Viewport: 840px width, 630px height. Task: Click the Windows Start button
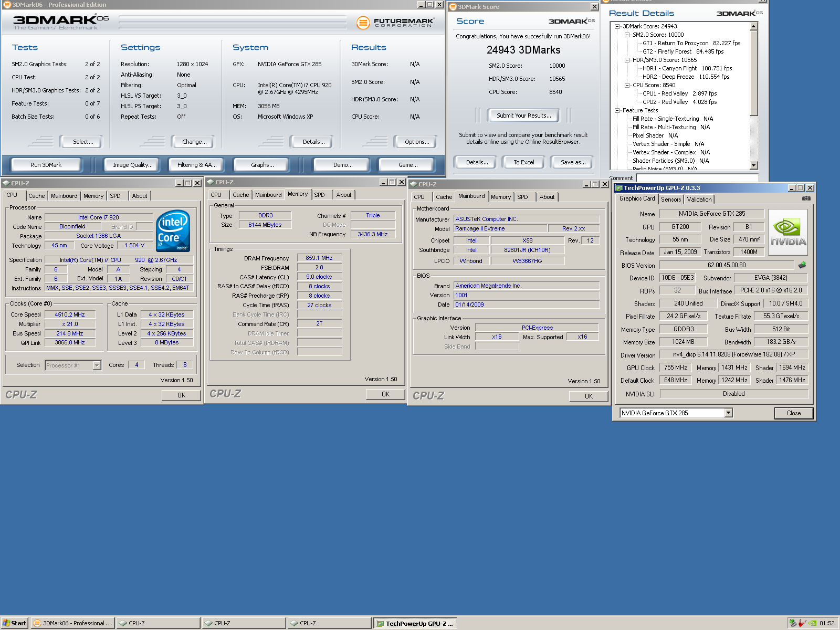tap(14, 623)
